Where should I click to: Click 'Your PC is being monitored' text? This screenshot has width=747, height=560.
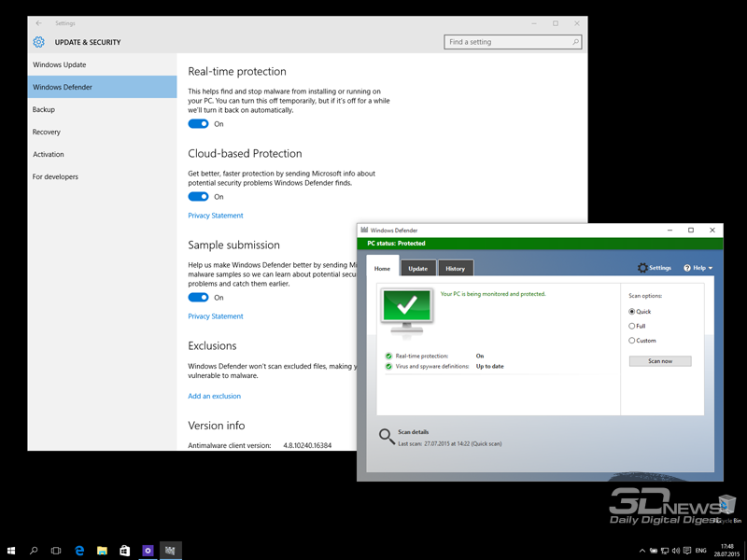click(493, 294)
